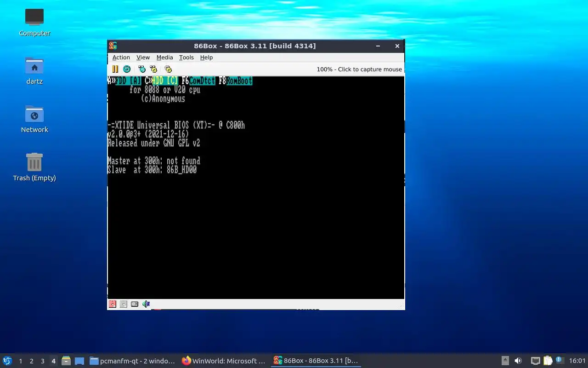Screen dimensions: 588x368
Task: Open the Help menu
Action: click(206, 57)
